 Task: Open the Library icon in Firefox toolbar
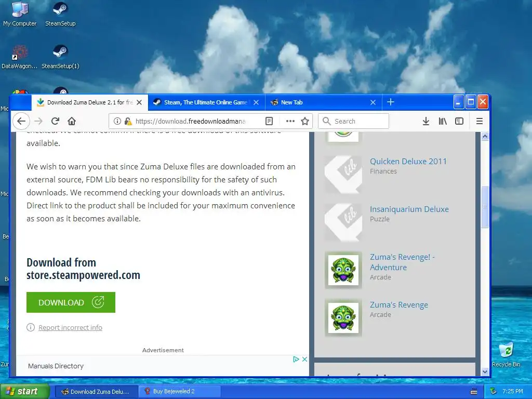(x=443, y=121)
